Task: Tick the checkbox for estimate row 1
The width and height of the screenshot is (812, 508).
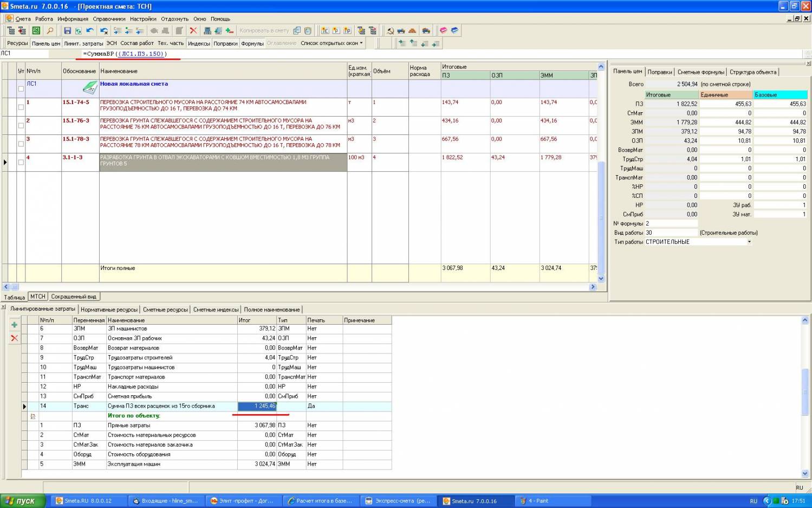Action: [21, 107]
